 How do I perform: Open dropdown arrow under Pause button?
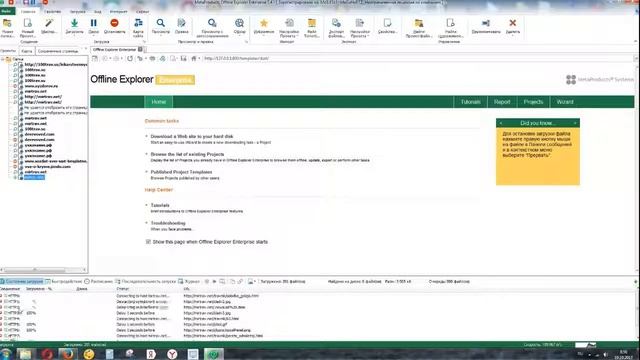pyautogui.click(x=93, y=36)
